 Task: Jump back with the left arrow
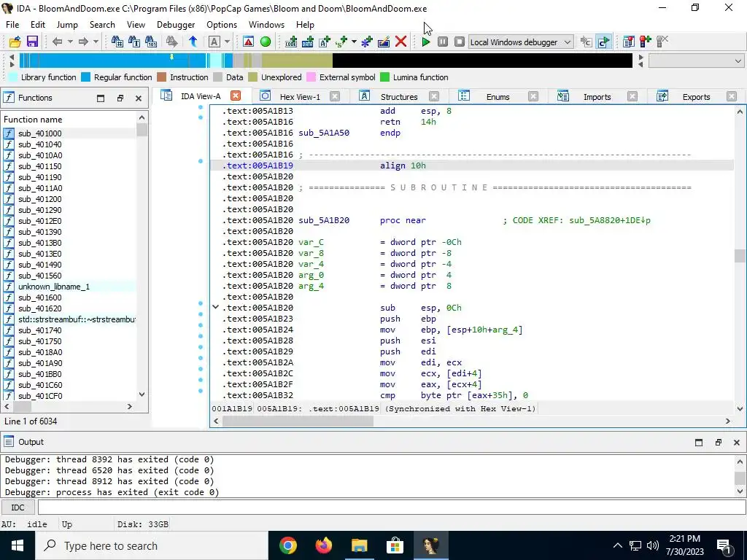tap(57, 42)
